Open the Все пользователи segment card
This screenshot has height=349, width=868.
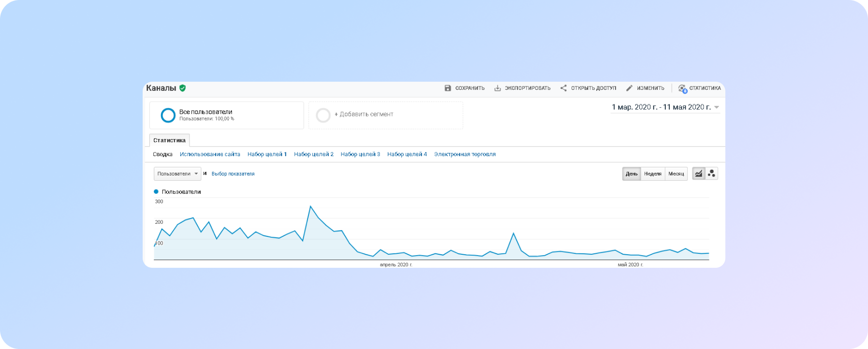pyautogui.click(x=227, y=115)
